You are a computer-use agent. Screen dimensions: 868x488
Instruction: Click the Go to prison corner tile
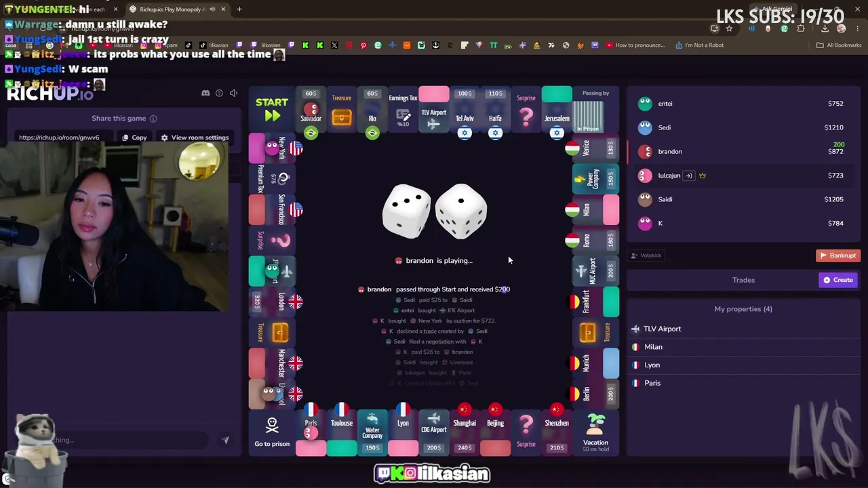[272, 433]
